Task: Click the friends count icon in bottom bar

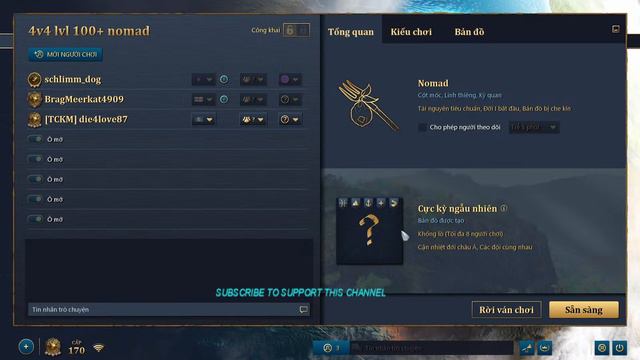Action: (331, 348)
